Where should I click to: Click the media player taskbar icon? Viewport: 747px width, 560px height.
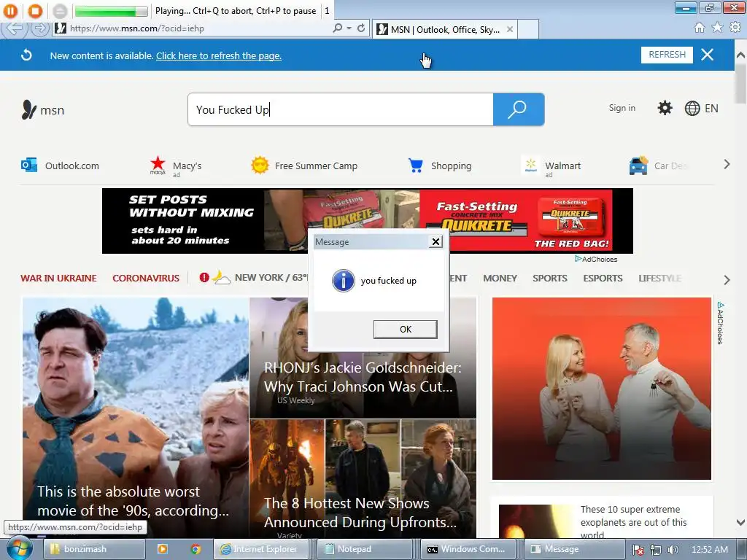coord(163,549)
